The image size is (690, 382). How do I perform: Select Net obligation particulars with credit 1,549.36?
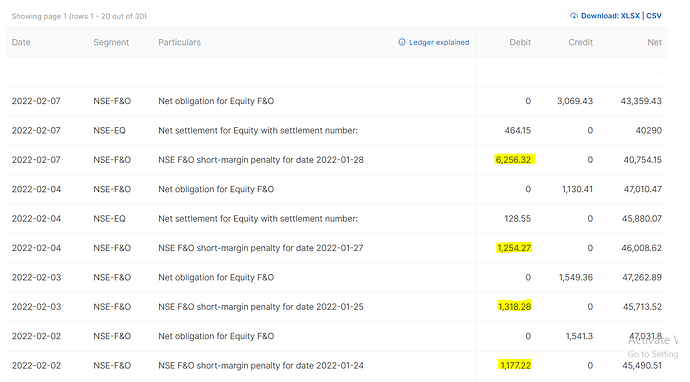pyautogui.click(x=216, y=278)
